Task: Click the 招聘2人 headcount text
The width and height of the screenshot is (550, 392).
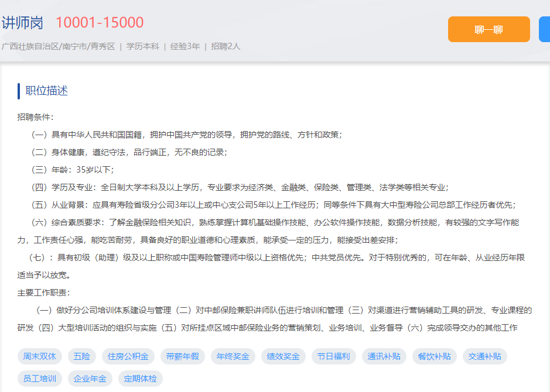Action: (x=226, y=47)
